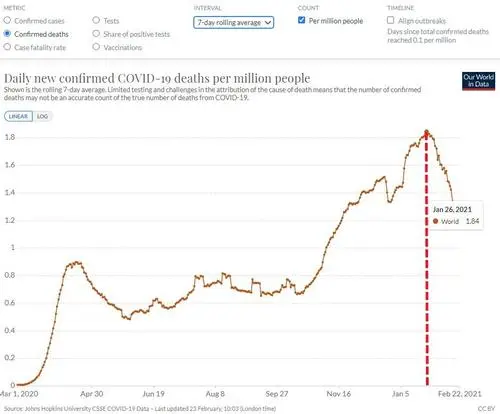This screenshot has width=500, height=414.
Task: Switch chart scale to LINEAR
Action: pos(18,116)
